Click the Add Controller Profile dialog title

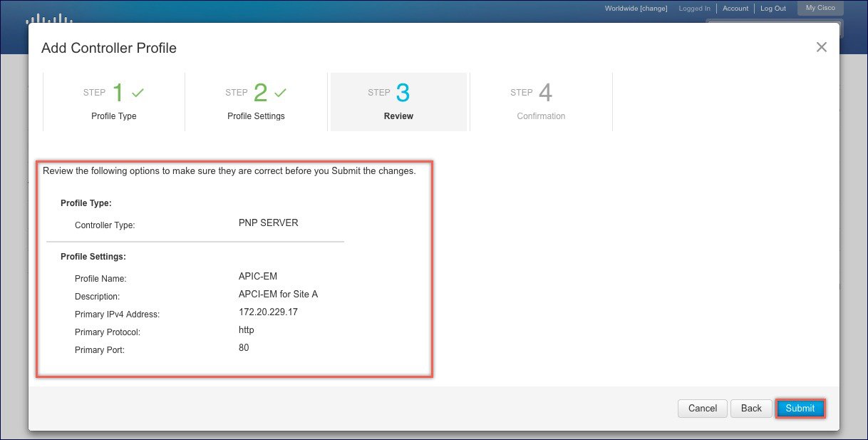[x=109, y=48]
